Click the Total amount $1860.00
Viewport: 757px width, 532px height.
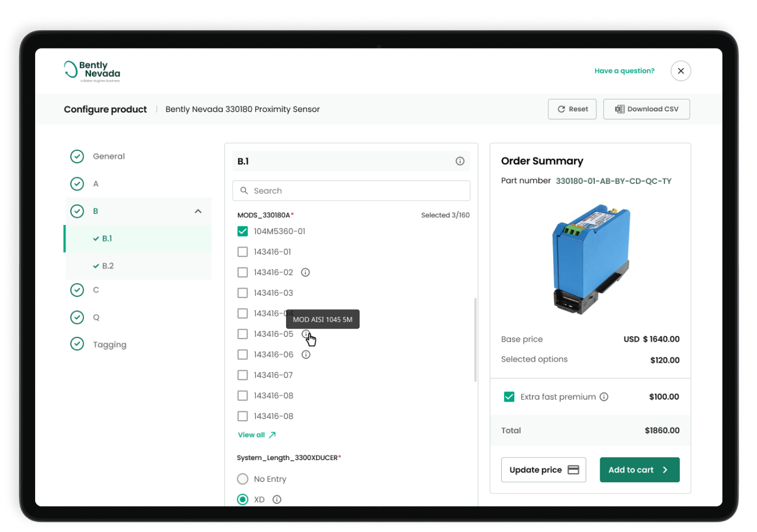(x=662, y=430)
